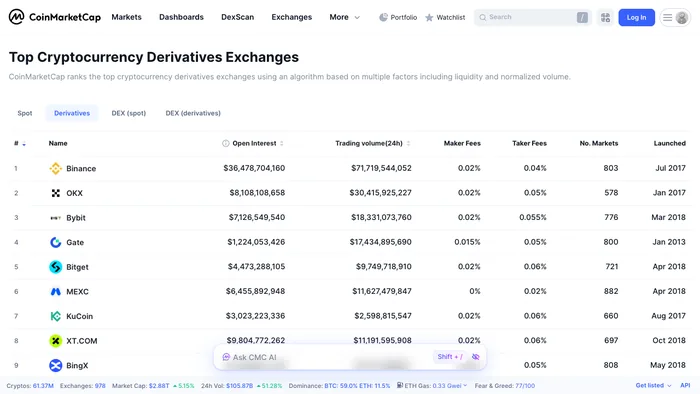Open the KuCoin exchange link
Image resolution: width=700 pixels, height=394 pixels.
(79, 316)
